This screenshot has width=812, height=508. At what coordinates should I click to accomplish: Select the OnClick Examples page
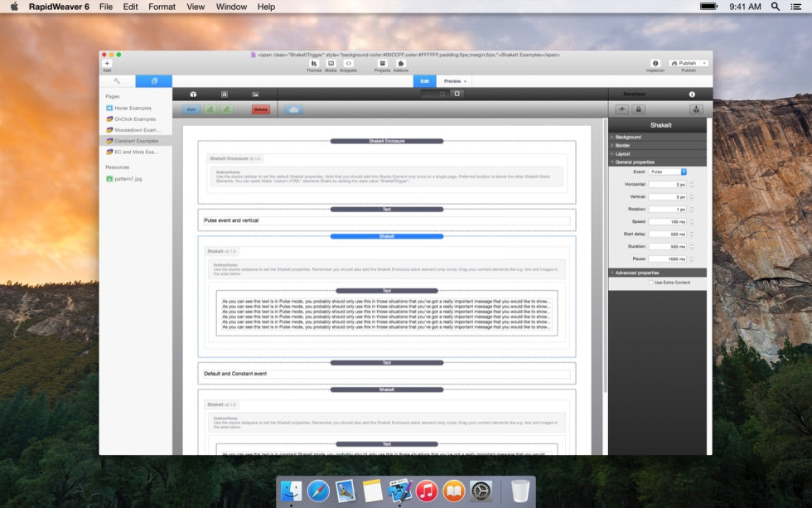tap(134, 119)
